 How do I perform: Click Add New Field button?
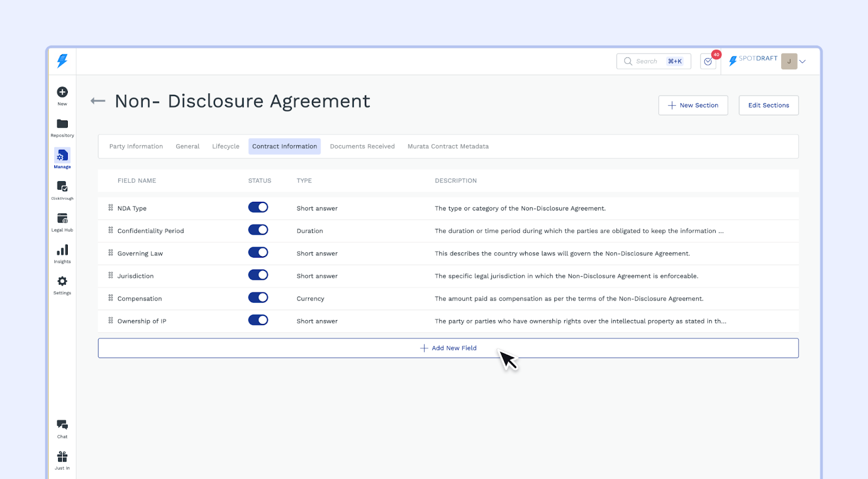click(448, 348)
